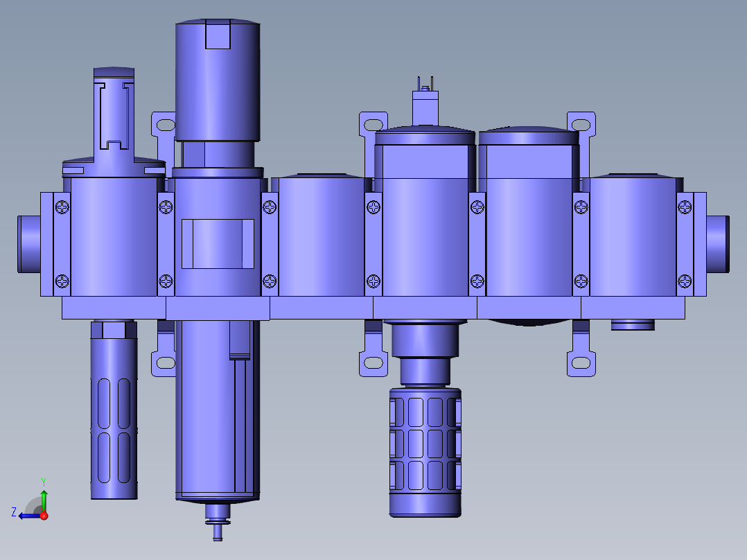The image size is (747, 560).
Task: Pick the tall cylindrical cap with square notch
Action: 218,80
